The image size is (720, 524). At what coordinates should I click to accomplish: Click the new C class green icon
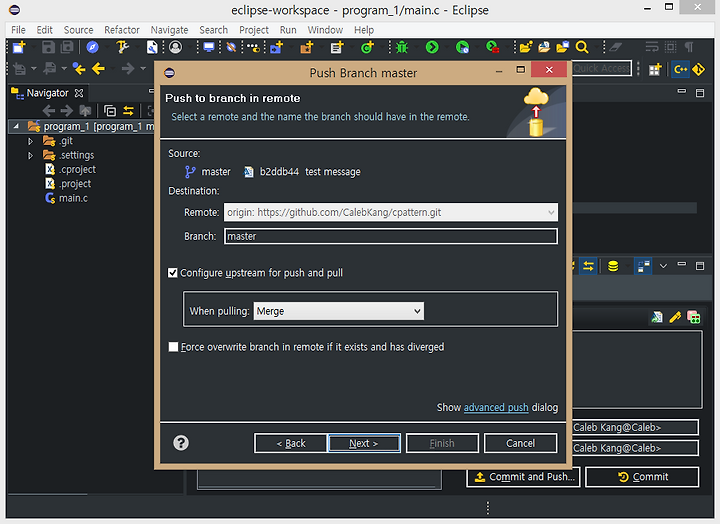coord(367,47)
